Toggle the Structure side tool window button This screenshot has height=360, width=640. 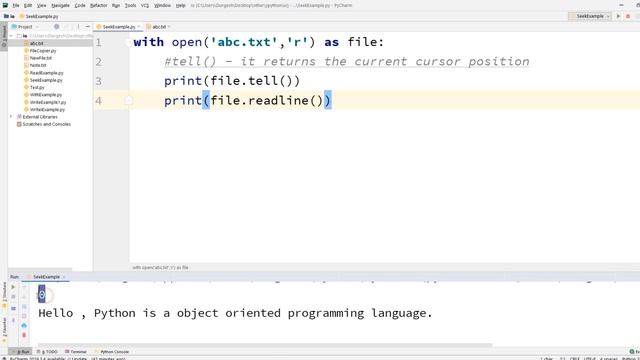click(4, 293)
